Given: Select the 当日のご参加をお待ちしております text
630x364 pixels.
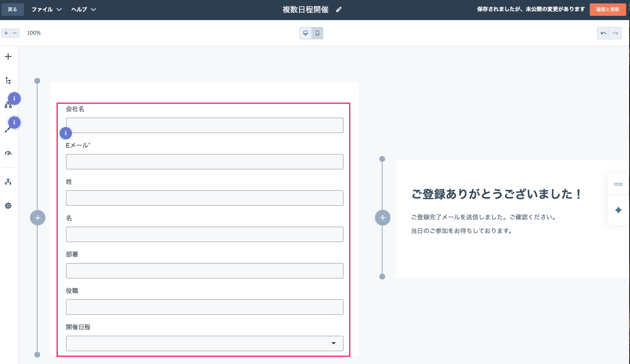Looking at the screenshot, I should (462, 231).
